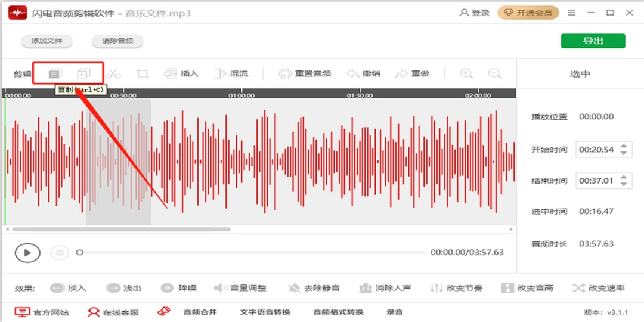The width and height of the screenshot is (644, 322).
Task: Click the 01:00.00 timeline marker
Action: pyautogui.click(x=241, y=95)
